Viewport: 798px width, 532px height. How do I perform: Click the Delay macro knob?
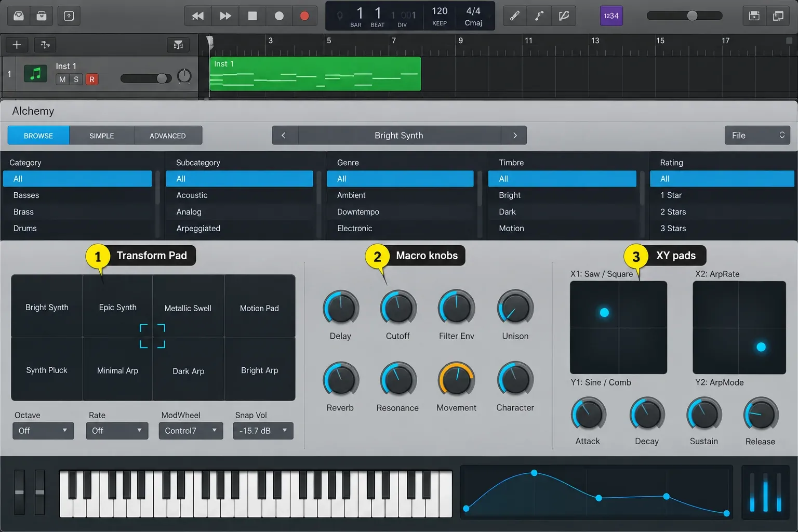(x=341, y=308)
